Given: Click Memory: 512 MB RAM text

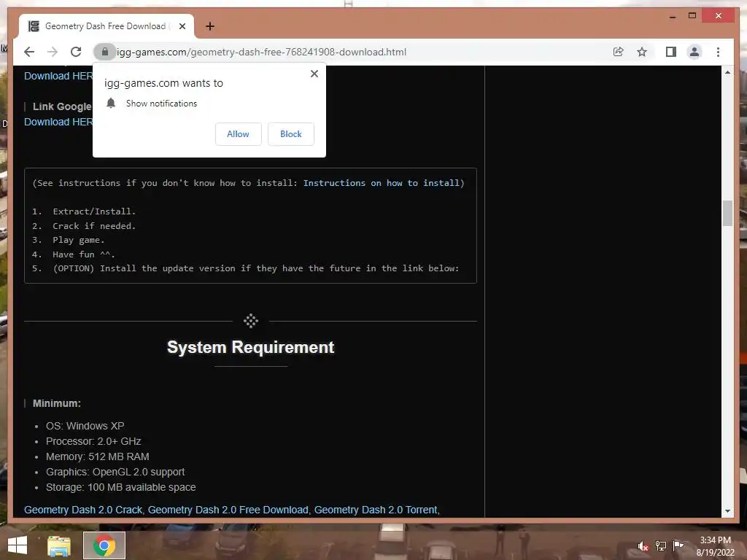Looking at the screenshot, I should [x=97, y=456].
